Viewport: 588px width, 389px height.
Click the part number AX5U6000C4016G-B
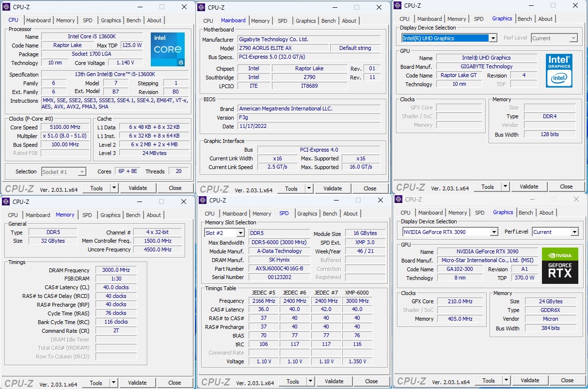click(280, 269)
